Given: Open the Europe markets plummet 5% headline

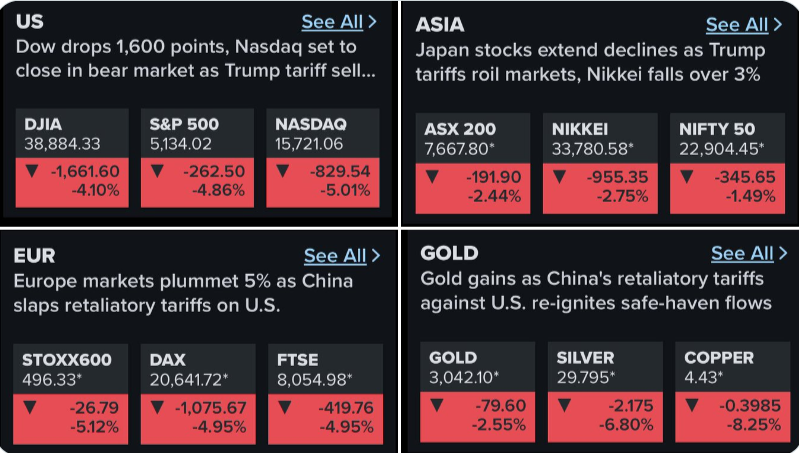Looking at the screenshot, I should [183, 293].
